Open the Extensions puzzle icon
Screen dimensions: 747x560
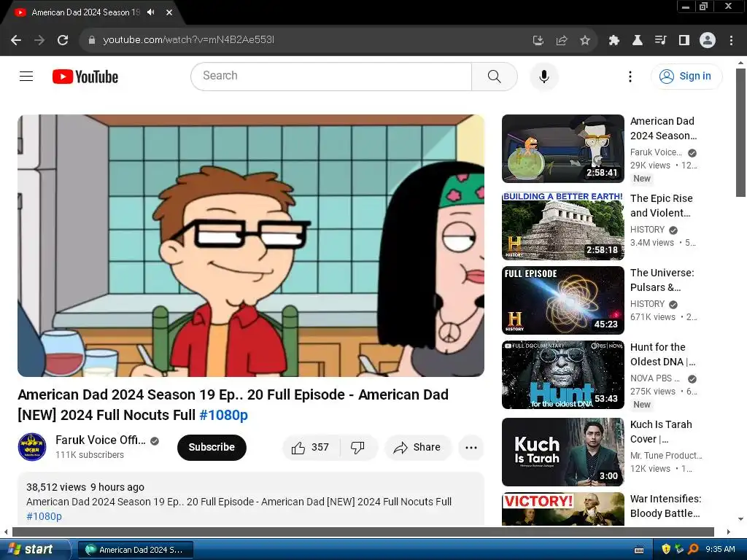coord(614,40)
